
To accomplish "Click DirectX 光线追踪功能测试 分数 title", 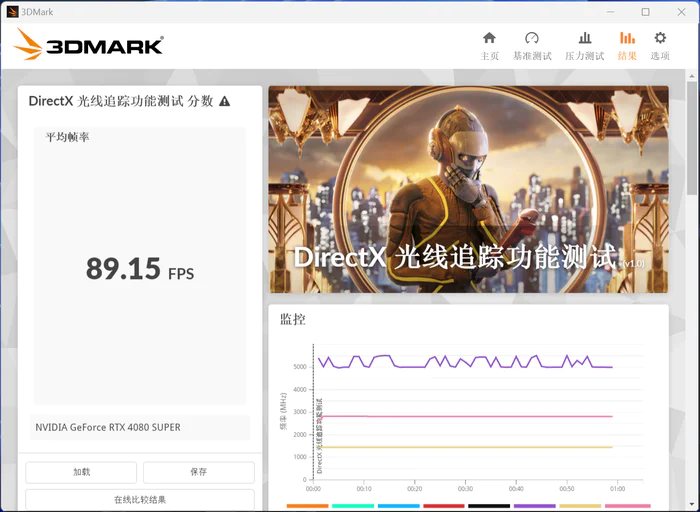I will (x=121, y=101).
